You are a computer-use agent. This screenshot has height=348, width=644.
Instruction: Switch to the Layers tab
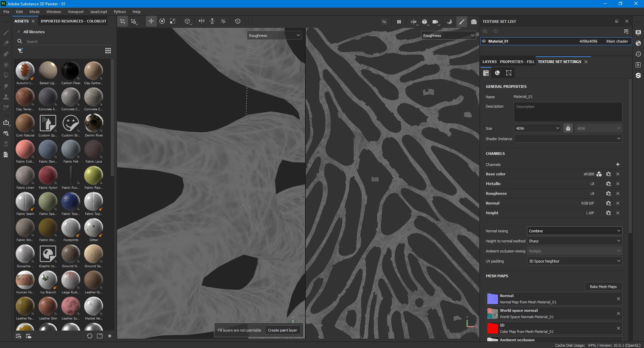click(490, 62)
